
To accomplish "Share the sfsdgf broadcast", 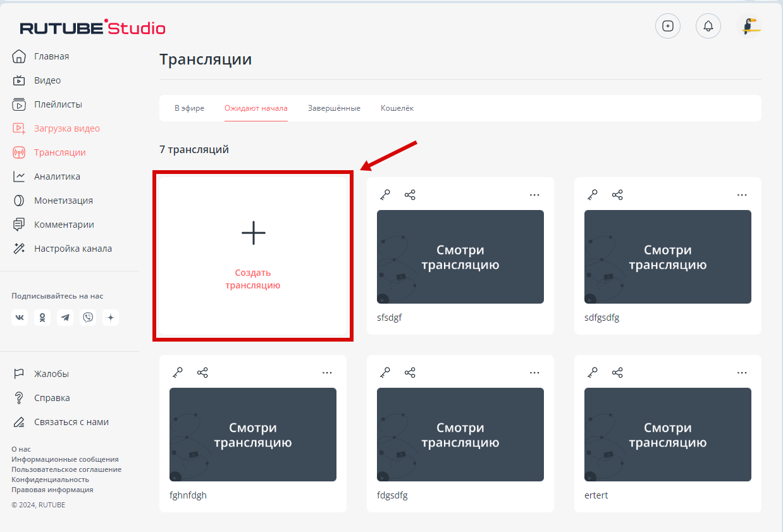I will pyautogui.click(x=410, y=195).
